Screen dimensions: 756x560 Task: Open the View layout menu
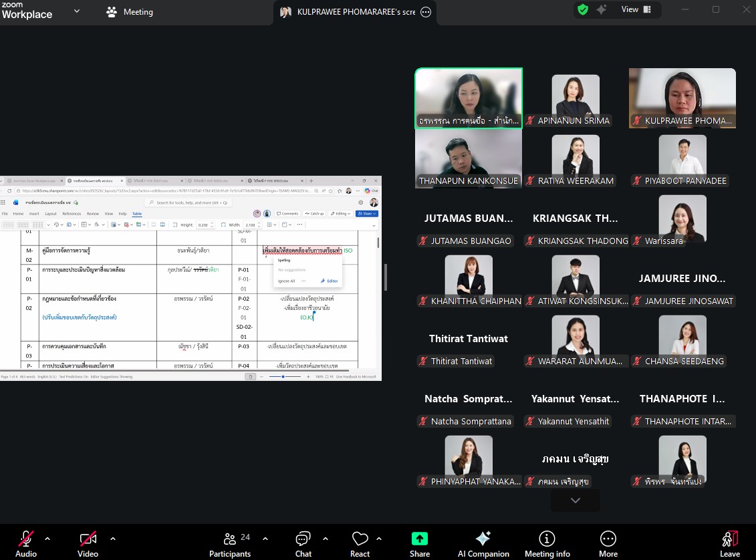636,9
